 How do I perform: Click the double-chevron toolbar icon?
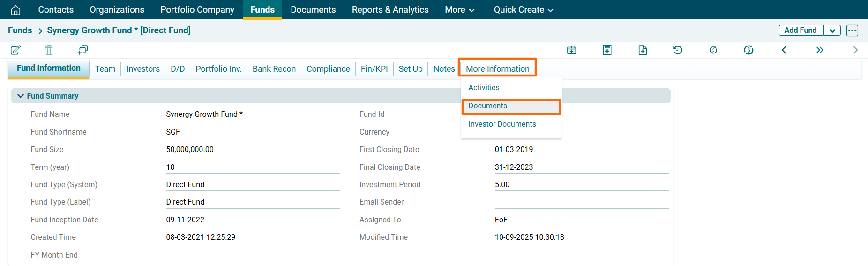819,50
